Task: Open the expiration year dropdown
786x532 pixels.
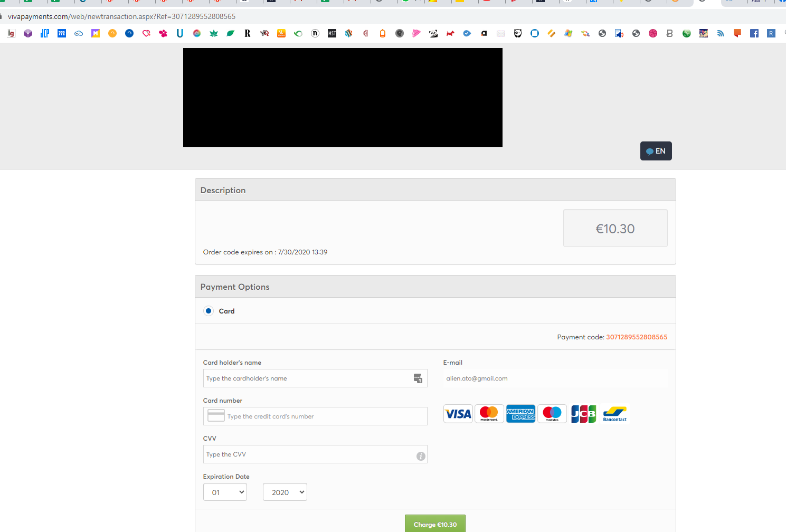Action: 285,491
